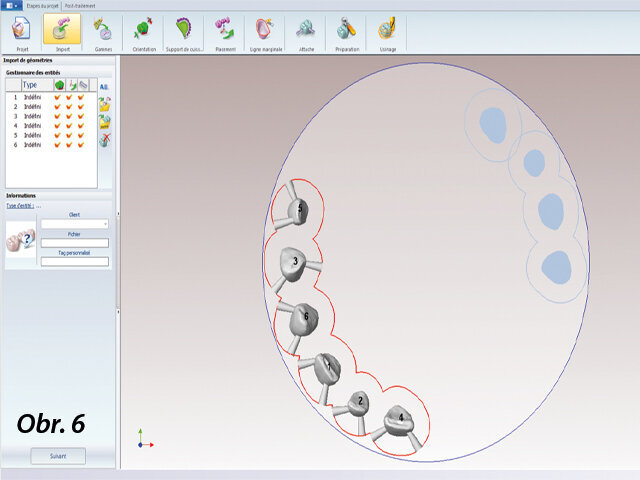The image size is (640, 480).
Task: Toggle first checkmark for entity row 1
Action: pyautogui.click(x=58, y=98)
